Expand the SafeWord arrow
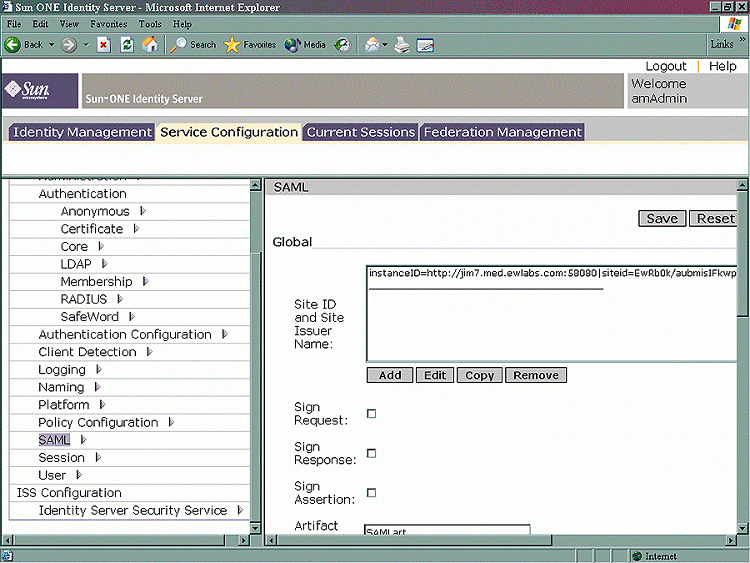This screenshot has height=563, width=750. [132, 316]
